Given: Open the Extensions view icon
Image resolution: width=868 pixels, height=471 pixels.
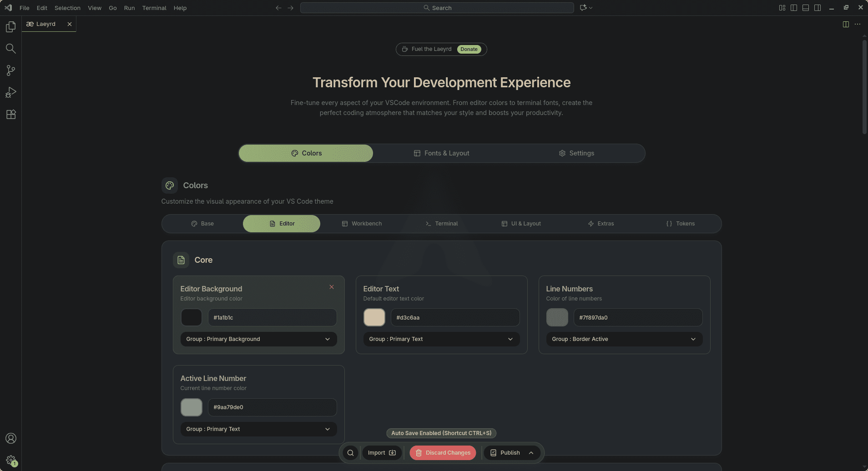Looking at the screenshot, I should (10, 114).
